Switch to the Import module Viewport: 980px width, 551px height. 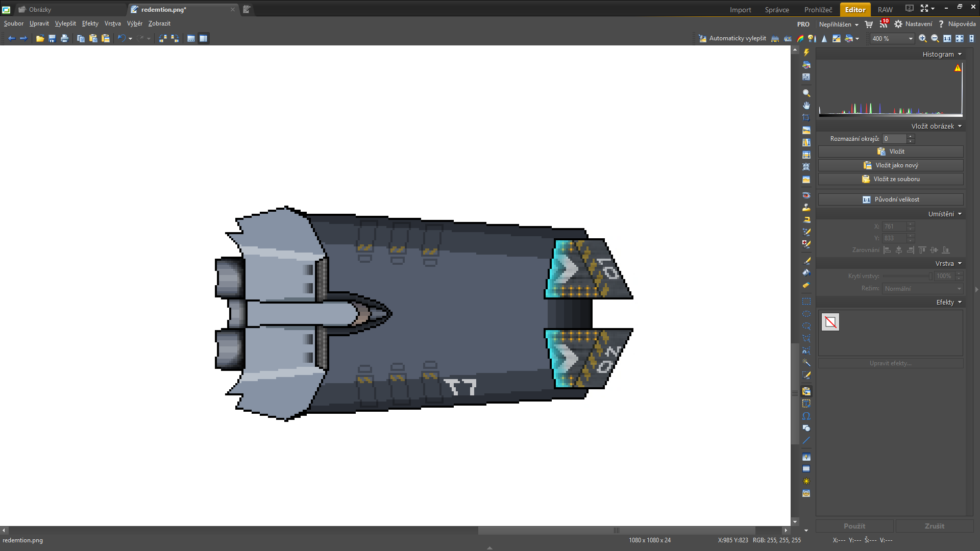point(740,10)
